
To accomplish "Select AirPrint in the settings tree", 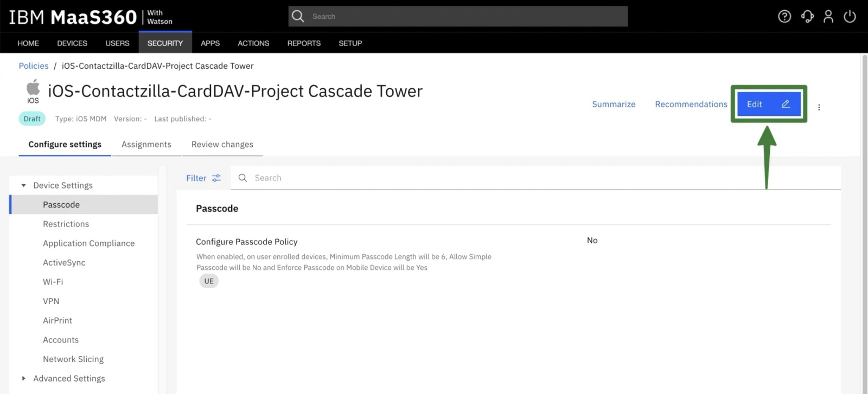I will click(x=58, y=320).
